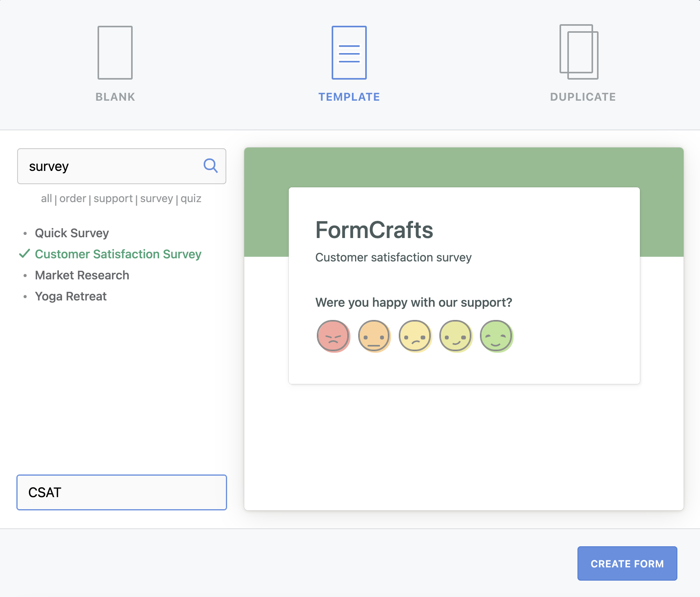
Task: Select the Duplicate pages icon
Action: click(579, 52)
